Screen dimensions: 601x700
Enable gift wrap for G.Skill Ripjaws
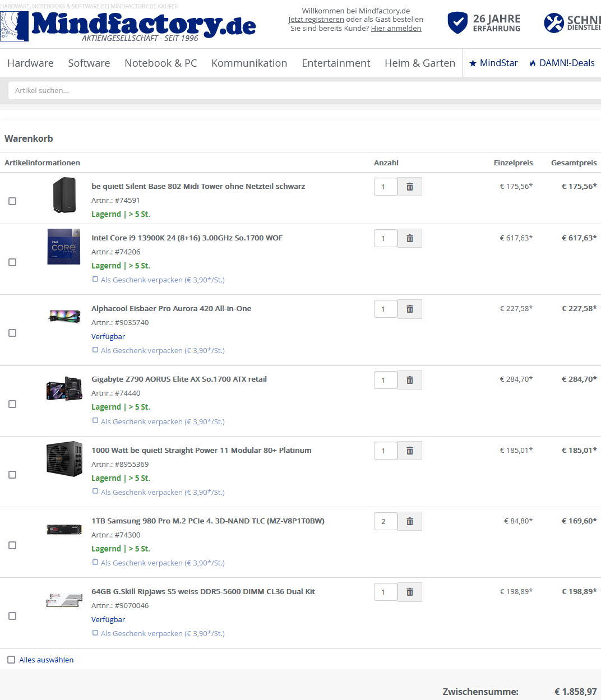95,633
